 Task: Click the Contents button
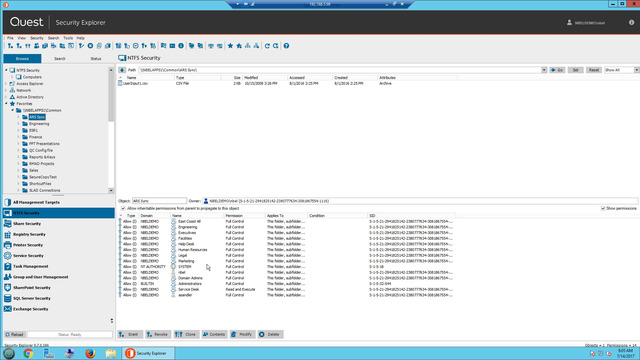[x=214, y=334]
